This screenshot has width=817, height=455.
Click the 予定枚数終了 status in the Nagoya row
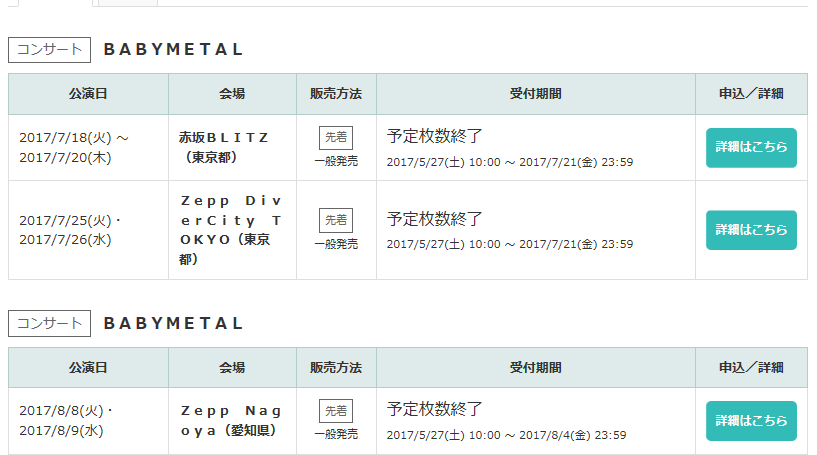coord(434,409)
